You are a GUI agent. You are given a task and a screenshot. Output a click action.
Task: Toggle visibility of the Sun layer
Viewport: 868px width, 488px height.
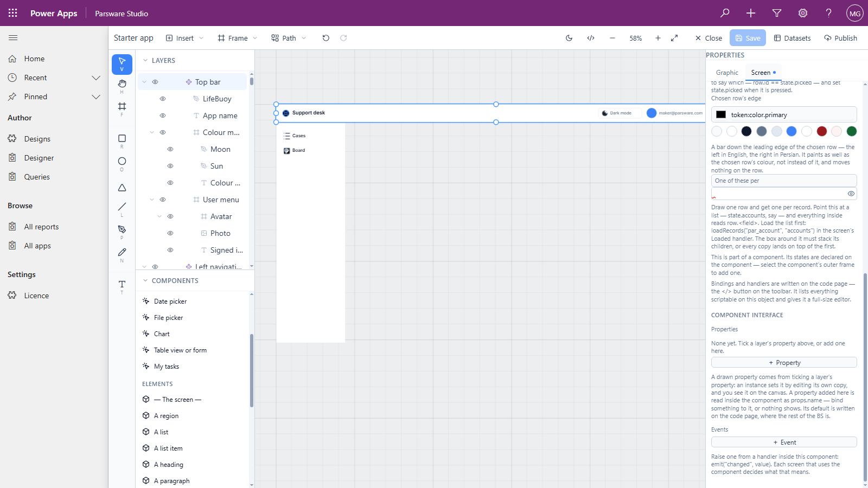coord(170,166)
